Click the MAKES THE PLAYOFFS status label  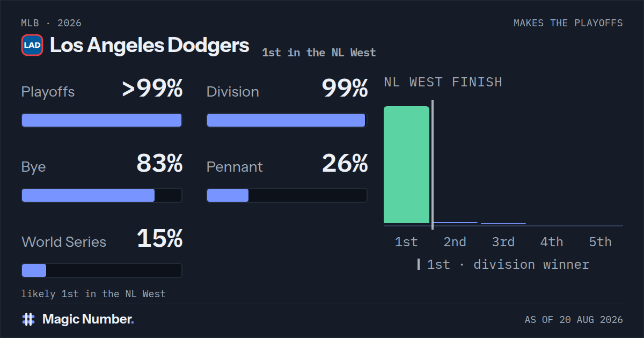568,23
